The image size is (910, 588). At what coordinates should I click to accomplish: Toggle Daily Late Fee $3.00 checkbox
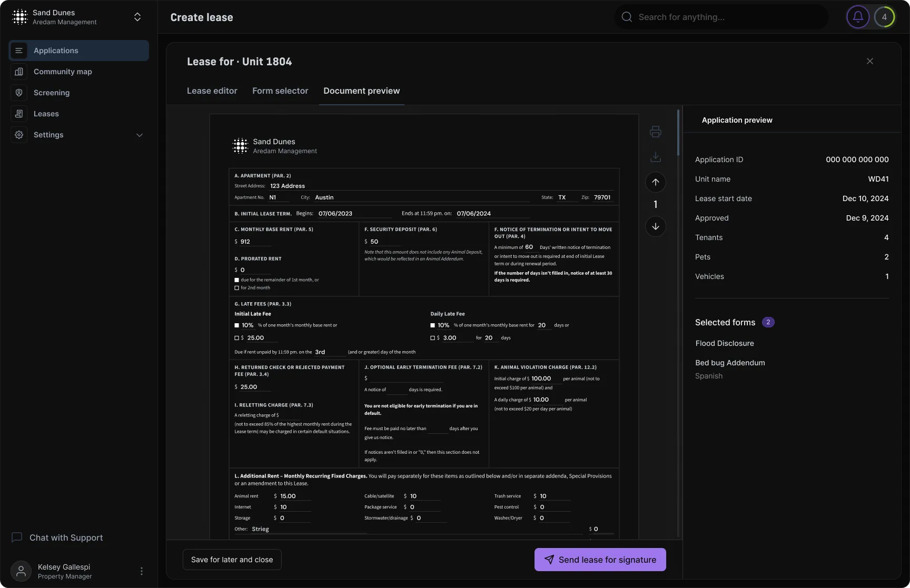pyautogui.click(x=433, y=338)
